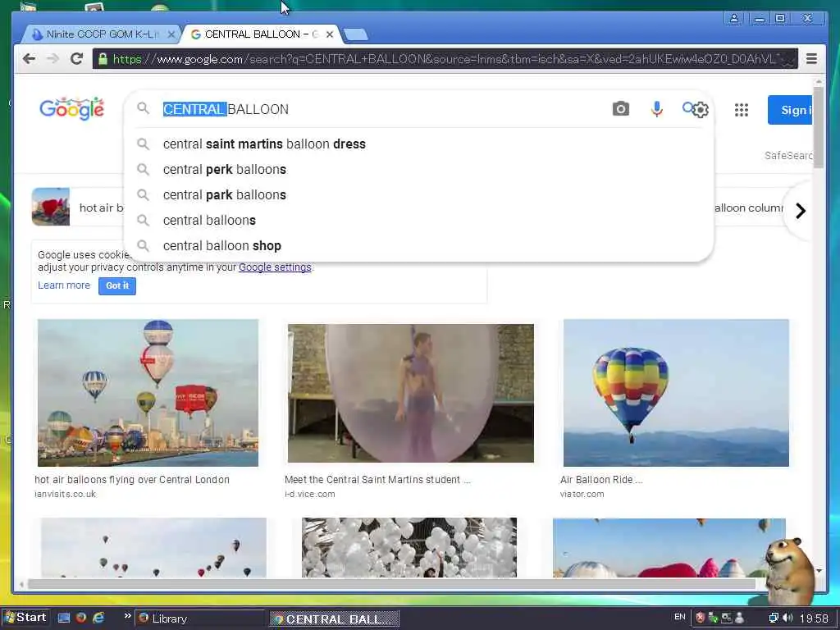The width and height of the screenshot is (840, 630).
Task: Click the Chrome user profile icon
Action: pyautogui.click(x=734, y=18)
